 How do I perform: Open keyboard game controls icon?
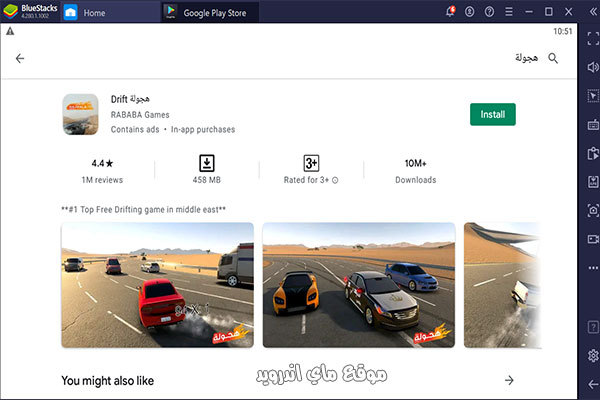[x=593, y=125]
